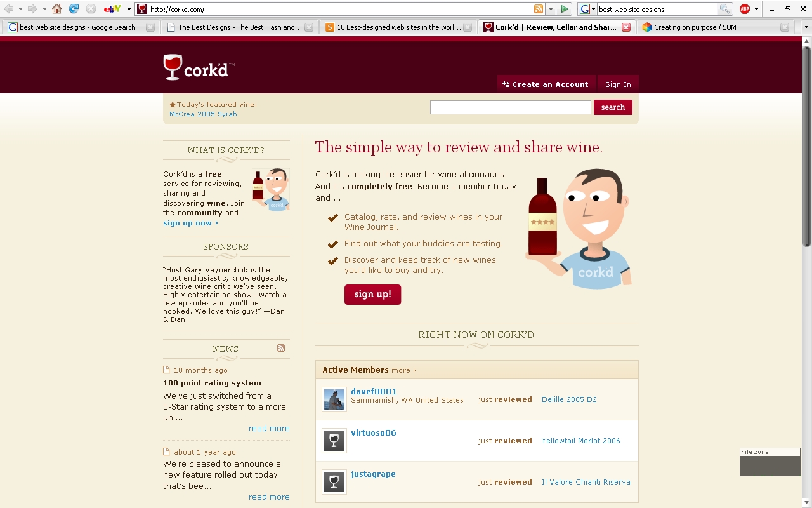Click the Cork'd site search input field
812x508 pixels.
510,107
